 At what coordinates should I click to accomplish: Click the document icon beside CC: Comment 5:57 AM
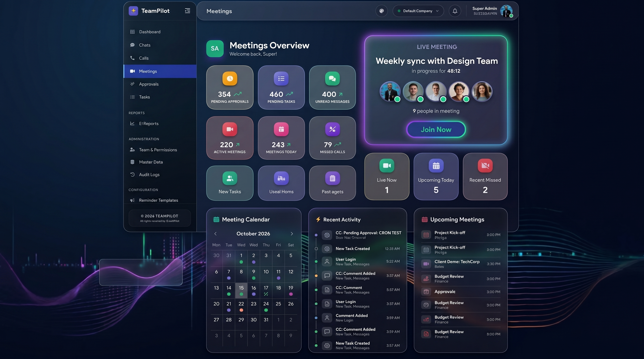pyautogui.click(x=327, y=290)
